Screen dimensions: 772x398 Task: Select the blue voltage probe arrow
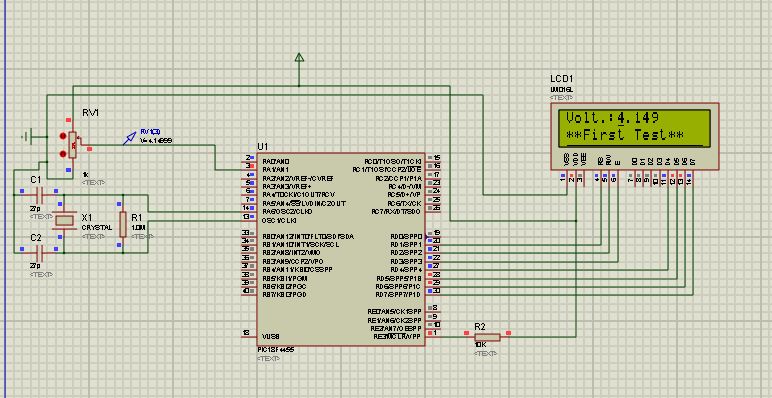click(x=129, y=138)
